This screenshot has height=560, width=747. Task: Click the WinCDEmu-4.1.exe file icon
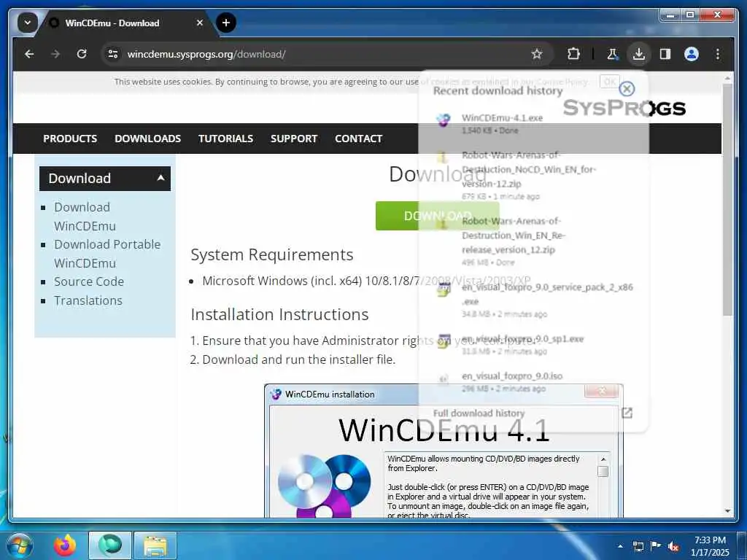click(x=444, y=120)
